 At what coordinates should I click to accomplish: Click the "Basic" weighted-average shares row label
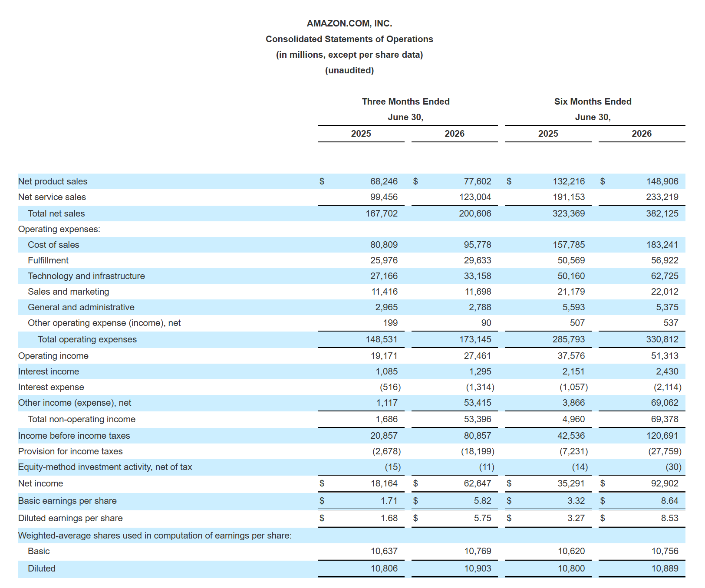pos(39,551)
